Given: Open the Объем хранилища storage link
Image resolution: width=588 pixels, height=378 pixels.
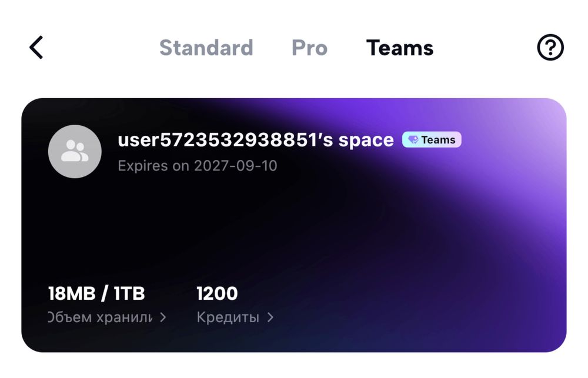Looking at the screenshot, I should pyautogui.click(x=100, y=317).
